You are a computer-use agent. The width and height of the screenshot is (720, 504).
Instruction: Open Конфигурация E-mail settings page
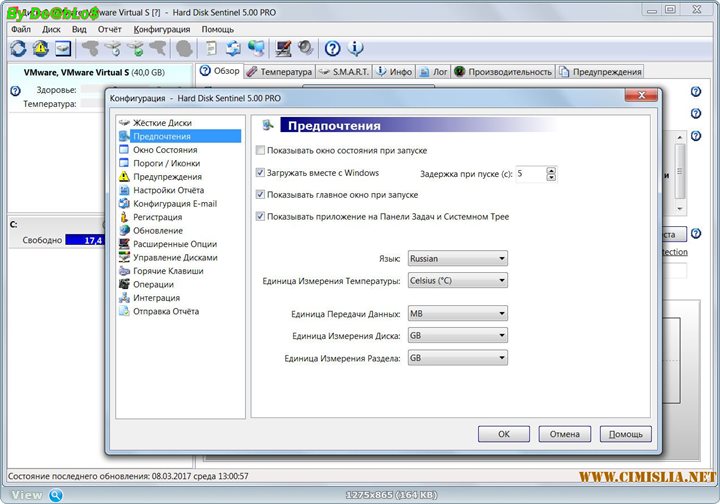pyautogui.click(x=174, y=204)
